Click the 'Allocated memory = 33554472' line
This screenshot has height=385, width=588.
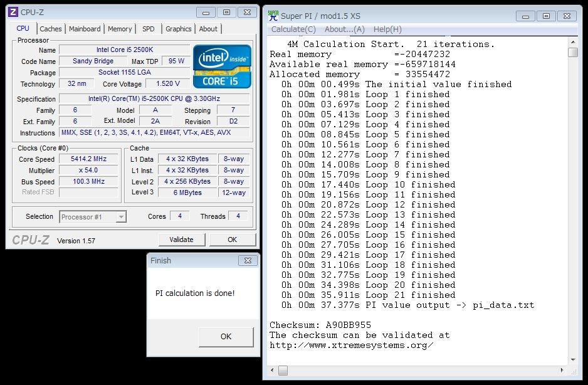coord(360,74)
